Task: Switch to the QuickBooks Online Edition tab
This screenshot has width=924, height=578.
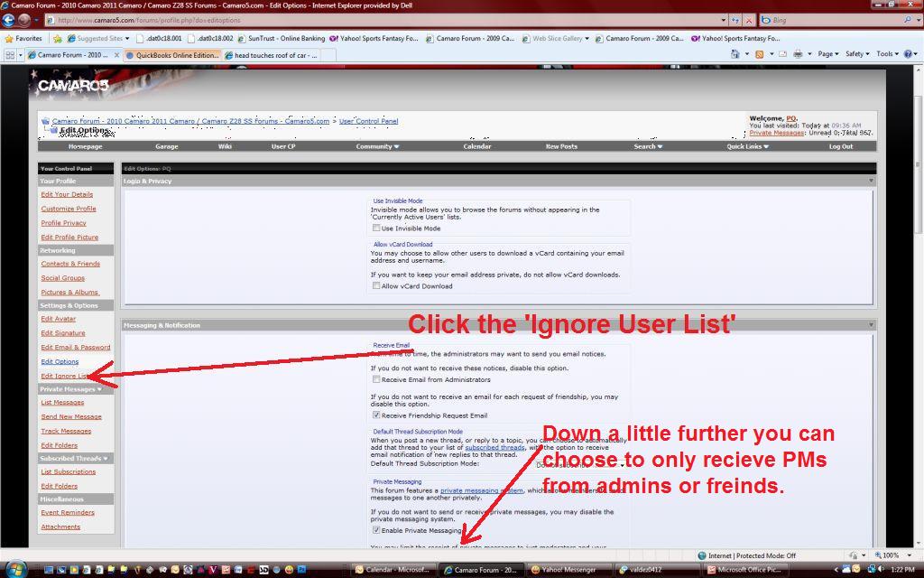Action: point(172,55)
